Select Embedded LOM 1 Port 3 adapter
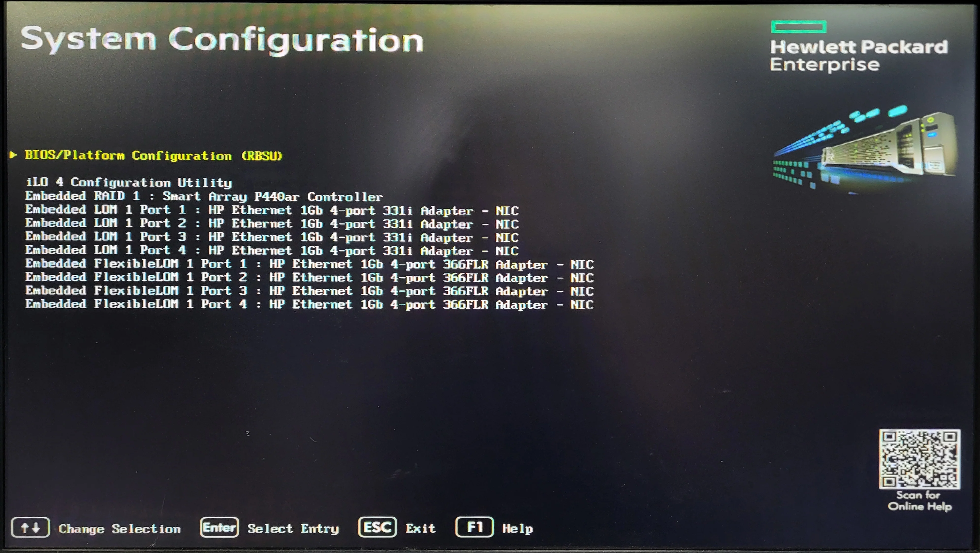The height and width of the screenshot is (553, 980). (272, 237)
